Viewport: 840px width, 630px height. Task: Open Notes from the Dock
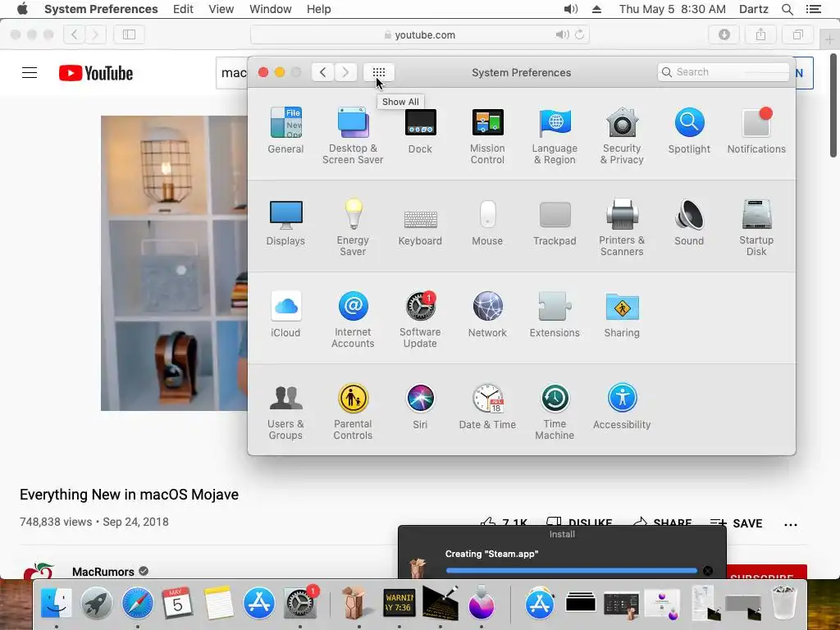click(218, 603)
